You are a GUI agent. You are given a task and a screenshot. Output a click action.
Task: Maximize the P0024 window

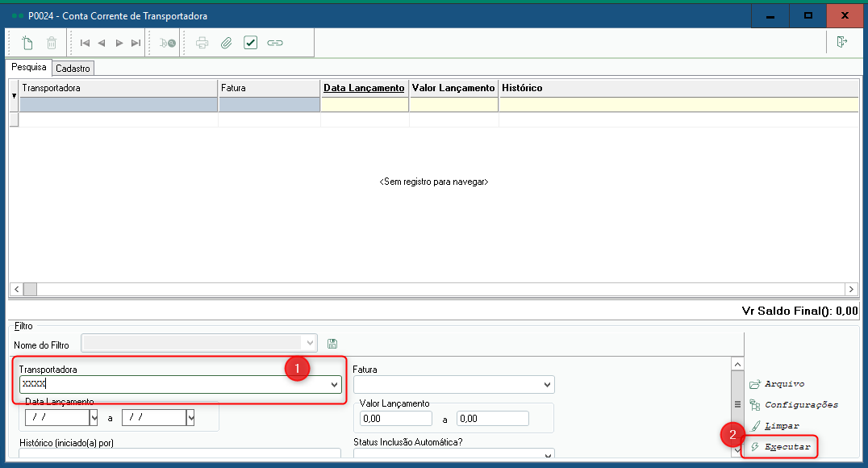point(807,16)
